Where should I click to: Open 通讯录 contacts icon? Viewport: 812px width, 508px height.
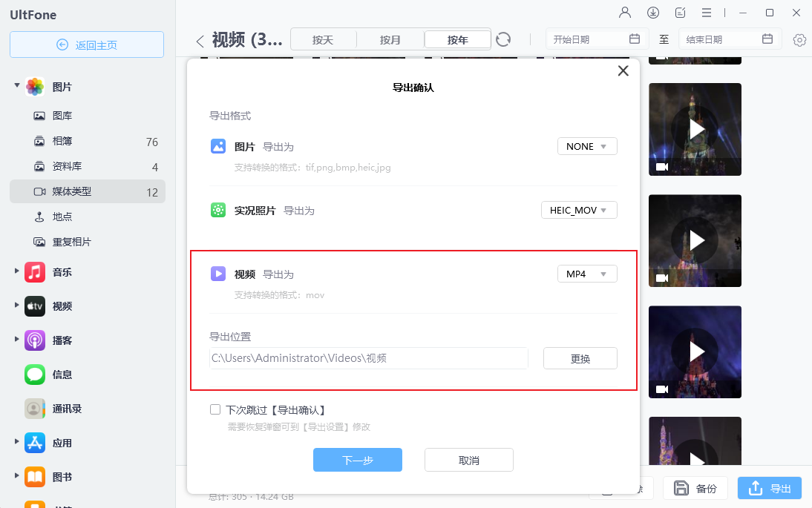tap(35, 409)
